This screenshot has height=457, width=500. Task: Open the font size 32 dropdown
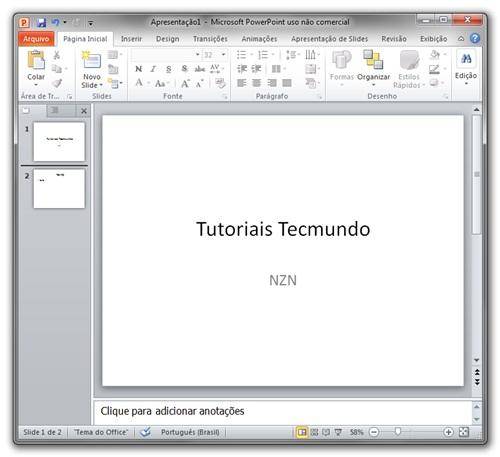pyautogui.click(x=223, y=55)
